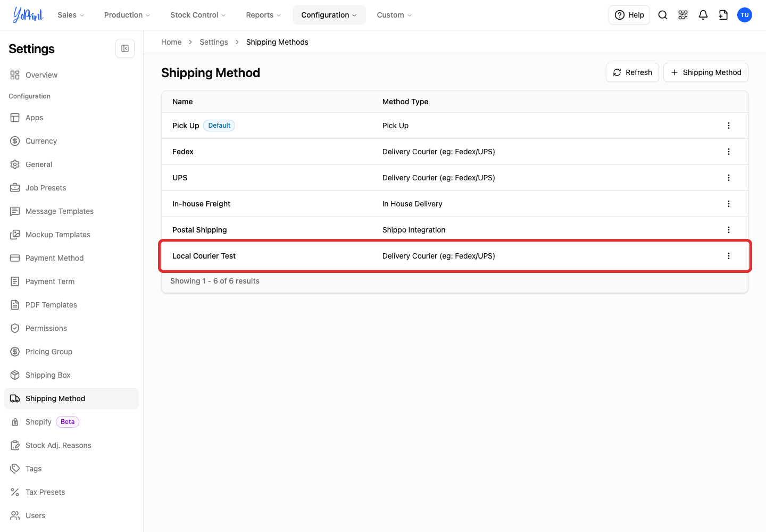Open row actions for Postal Shipping
766x532 pixels.
(729, 230)
